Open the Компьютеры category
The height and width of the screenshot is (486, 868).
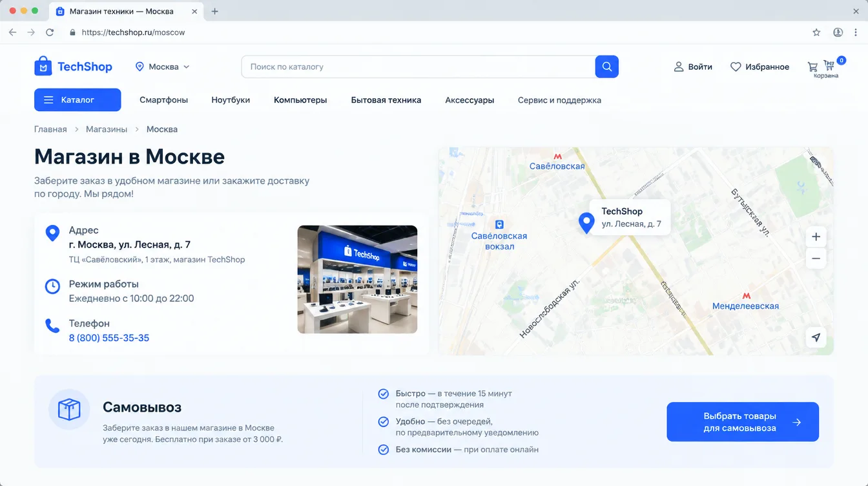[x=300, y=100]
